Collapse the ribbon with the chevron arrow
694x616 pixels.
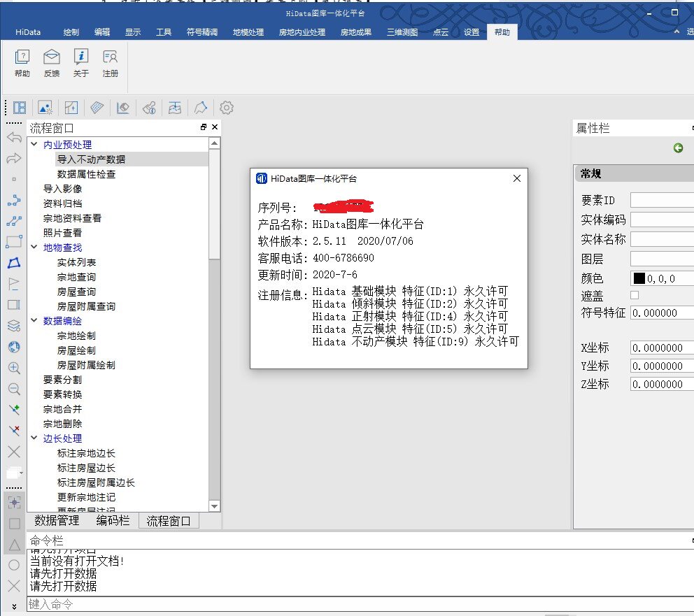pos(677,31)
